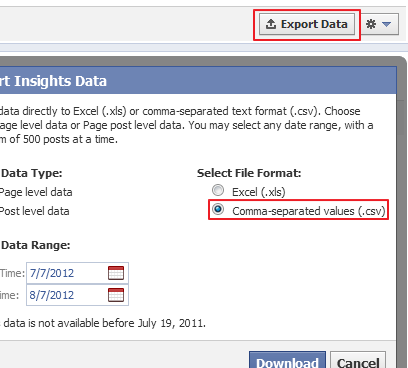The image size is (408, 368).
Task: Click the 7/7/2012 start date field
Action: [77, 273]
